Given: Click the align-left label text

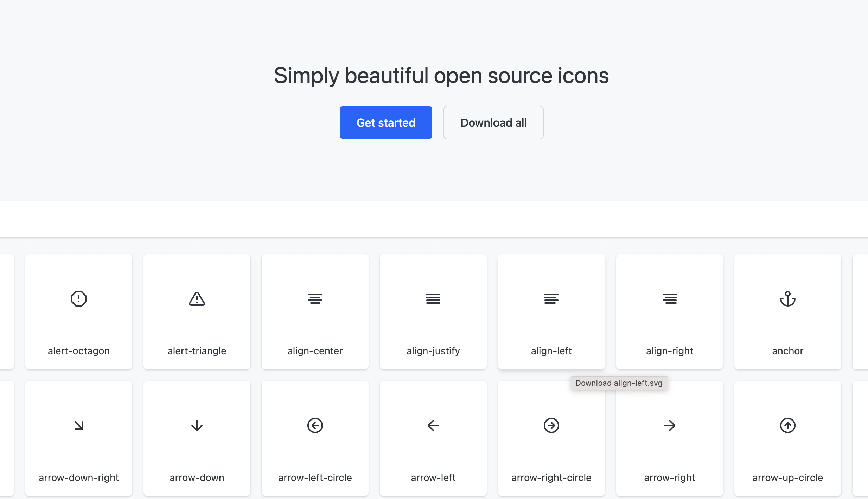Looking at the screenshot, I should [x=551, y=351].
